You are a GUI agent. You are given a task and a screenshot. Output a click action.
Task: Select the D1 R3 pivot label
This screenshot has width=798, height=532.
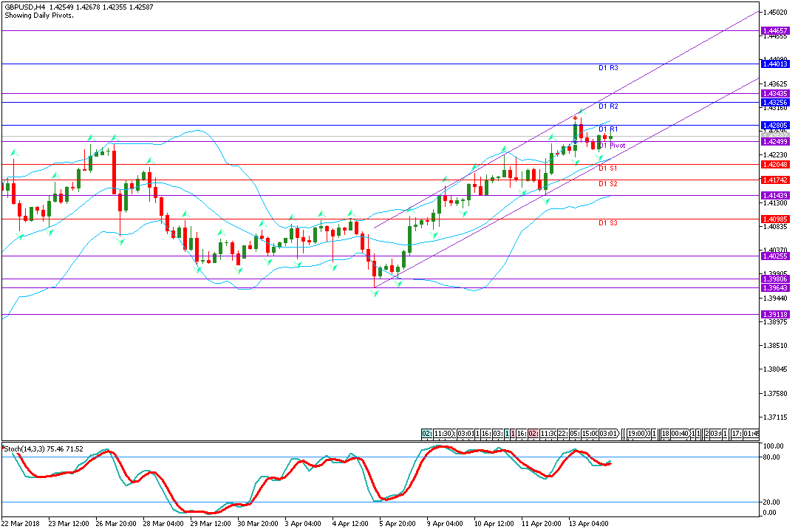608,68
